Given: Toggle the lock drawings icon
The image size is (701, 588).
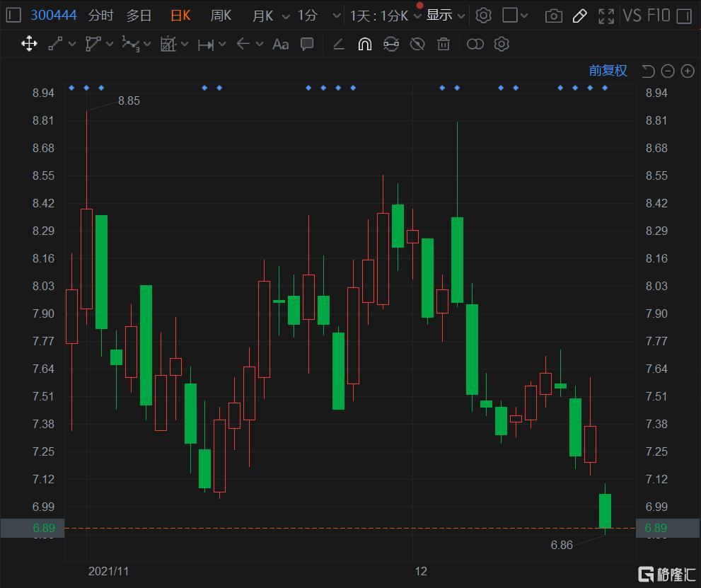Looking at the screenshot, I should pyautogui.click(x=391, y=44).
